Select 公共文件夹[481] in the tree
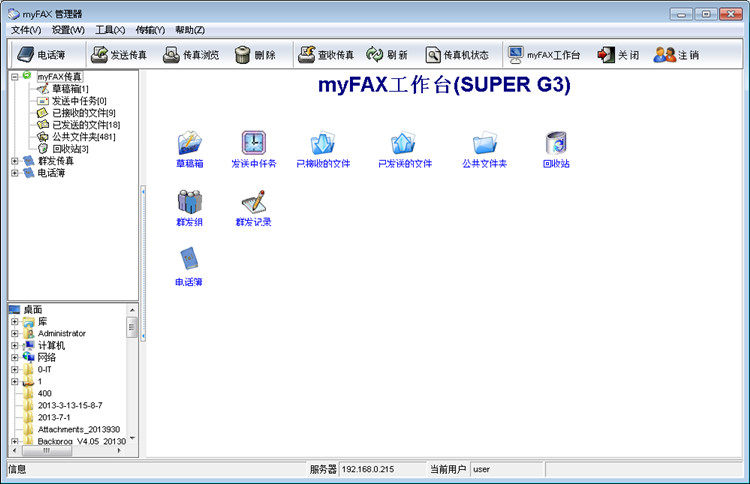750x484 pixels. (x=83, y=137)
